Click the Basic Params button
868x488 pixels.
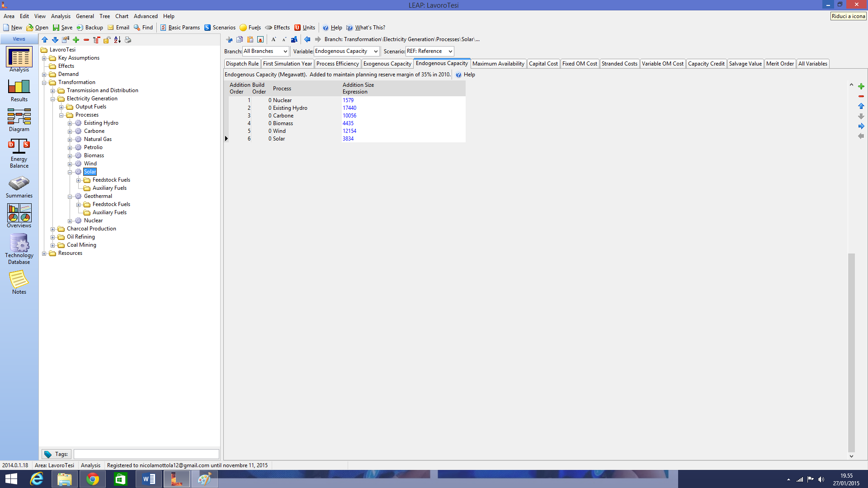click(179, 28)
